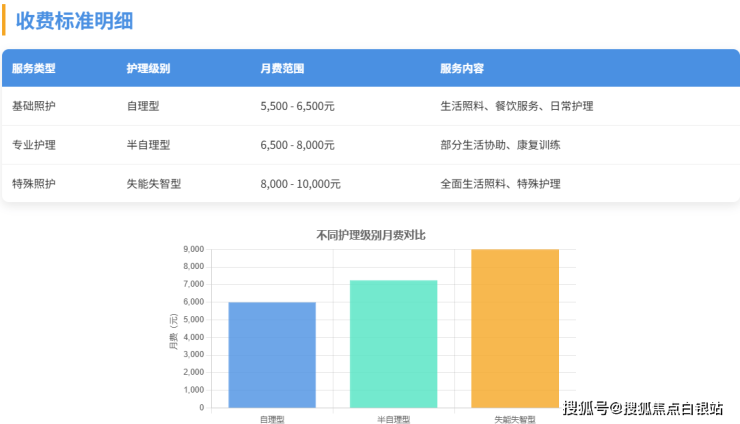Select the 特殊照护 table row cell

33,184
